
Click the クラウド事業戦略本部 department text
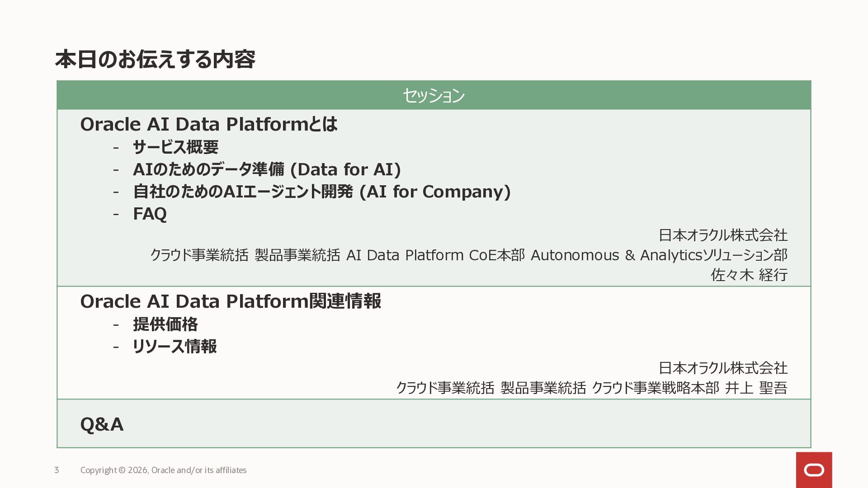[x=655, y=388]
